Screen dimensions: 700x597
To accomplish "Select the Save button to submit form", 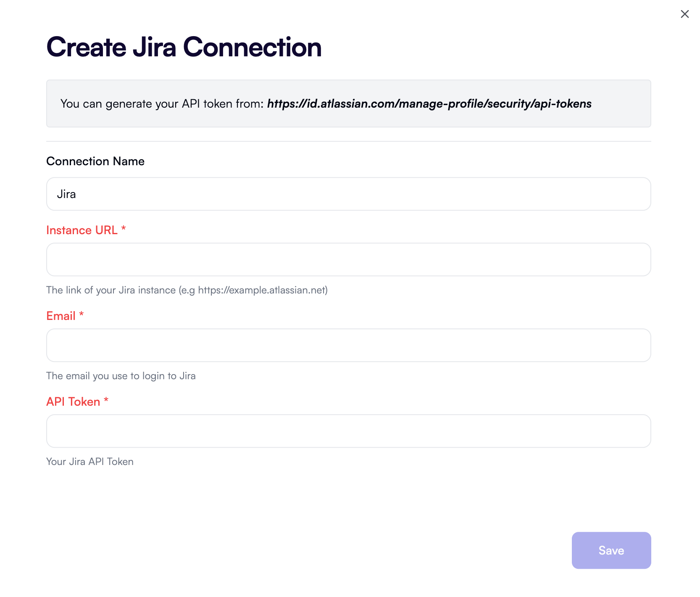I will [611, 550].
